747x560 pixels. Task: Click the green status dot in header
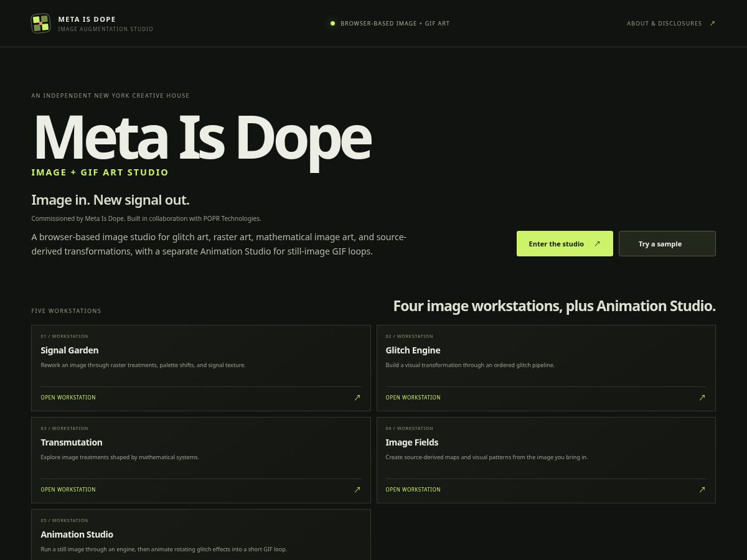pos(332,24)
